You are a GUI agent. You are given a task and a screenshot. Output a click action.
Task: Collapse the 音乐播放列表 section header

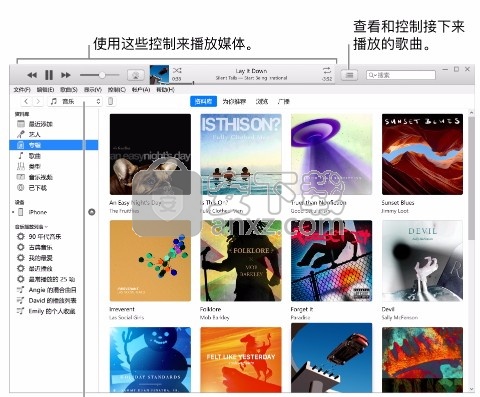pyautogui.click(x=31, y=227)
